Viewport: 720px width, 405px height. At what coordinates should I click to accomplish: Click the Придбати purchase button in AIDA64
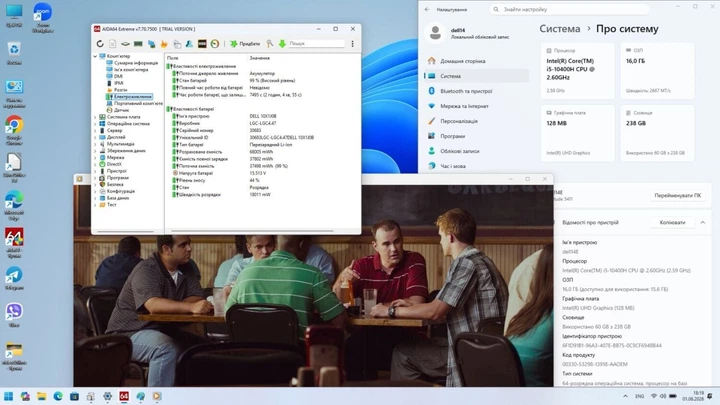pos(245,44)
